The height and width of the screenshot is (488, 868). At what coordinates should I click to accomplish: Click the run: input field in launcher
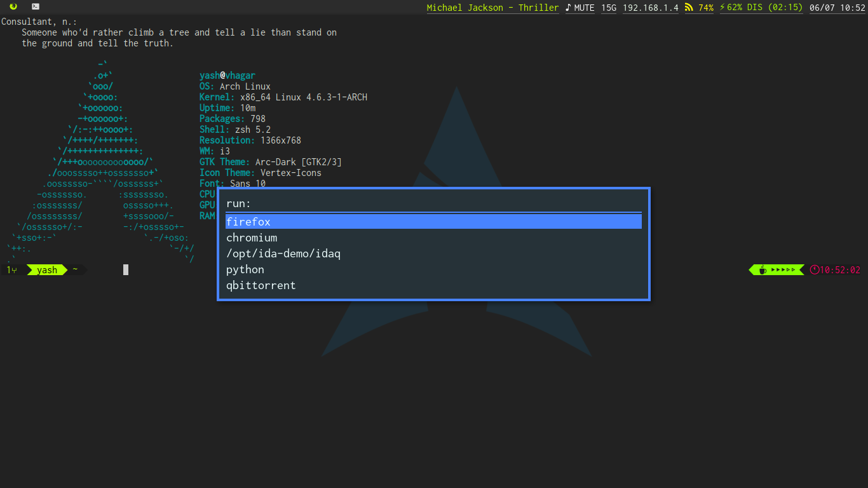[433, 204]
